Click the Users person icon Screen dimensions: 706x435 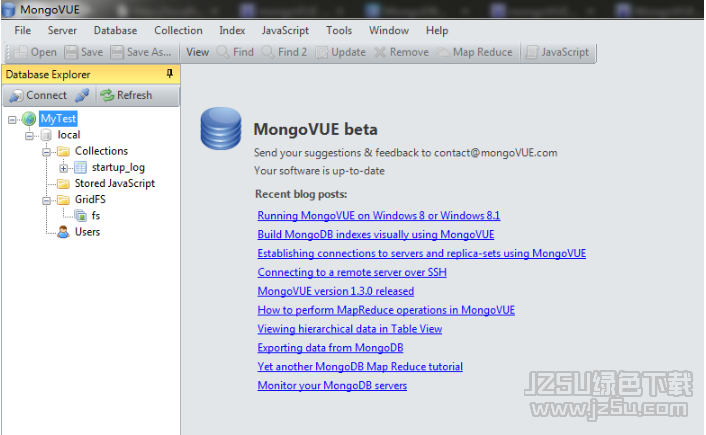pyautogui.click(x=63, y=232)
